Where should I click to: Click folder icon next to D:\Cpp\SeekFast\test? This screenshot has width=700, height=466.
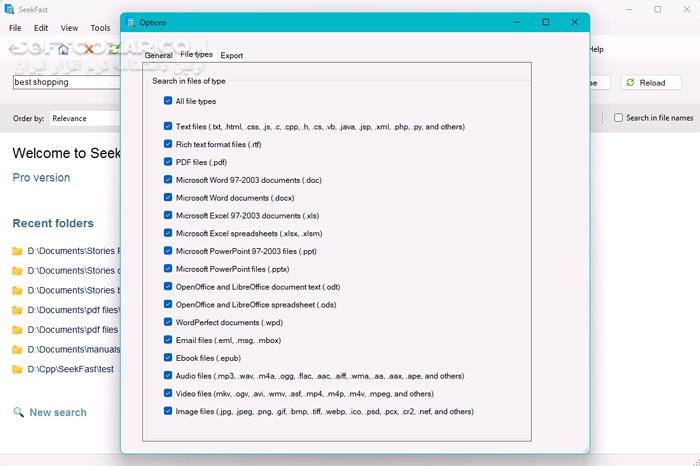(17, 369)
